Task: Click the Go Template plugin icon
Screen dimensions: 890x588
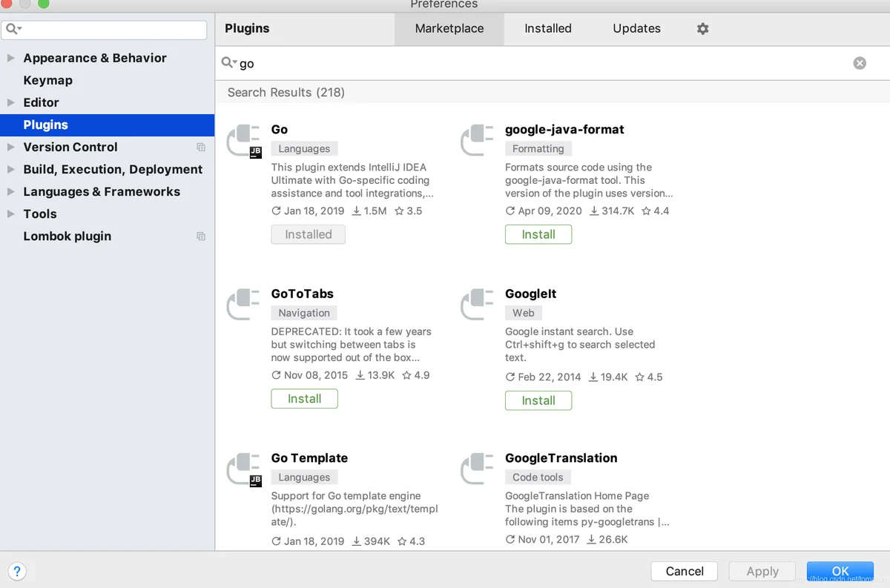Action: coord(244,469)
